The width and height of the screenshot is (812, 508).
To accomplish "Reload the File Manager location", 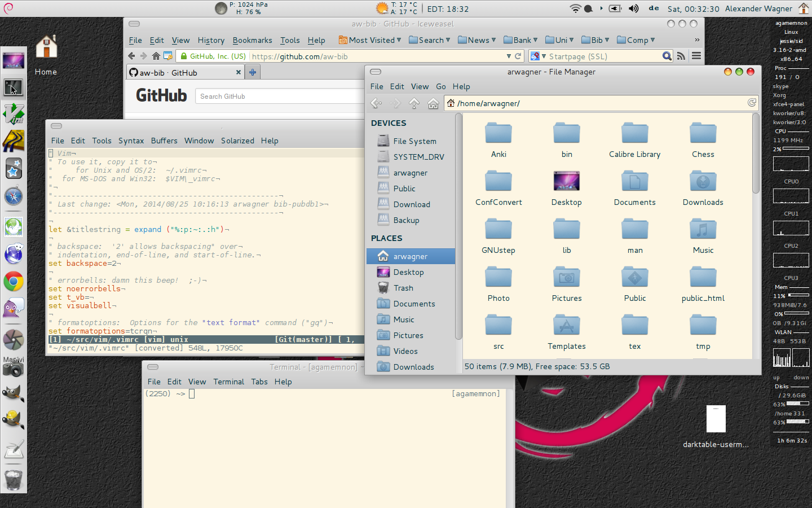I will (x=752, y=103).
